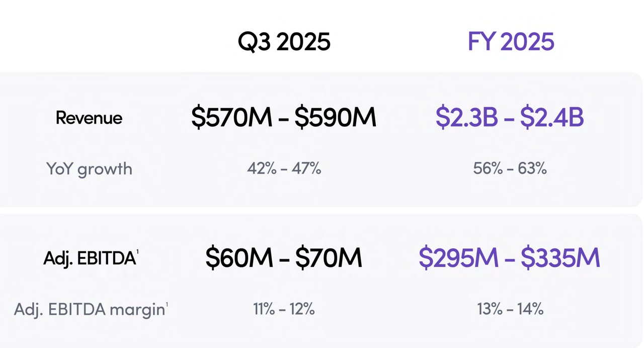Click the Adj. EBITDA margin row label

tap(89, 309)
